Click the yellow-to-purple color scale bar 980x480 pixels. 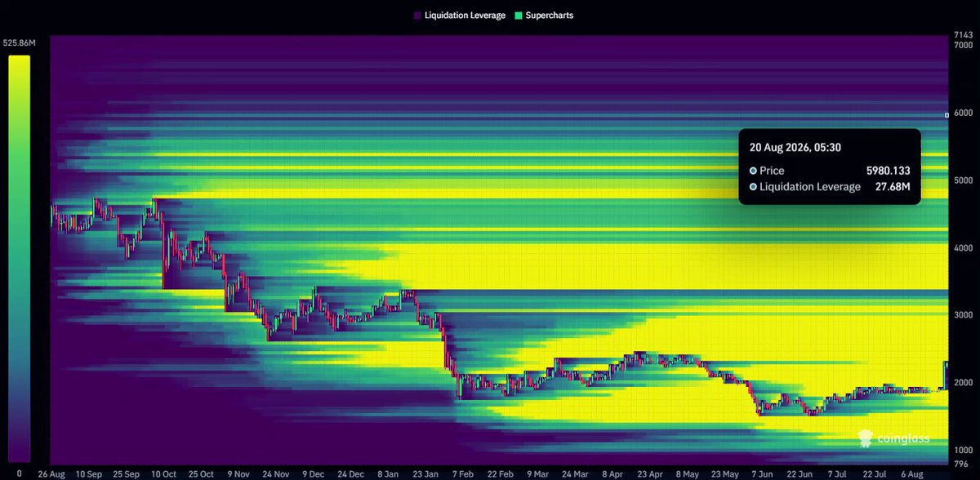tap(19, 258)
